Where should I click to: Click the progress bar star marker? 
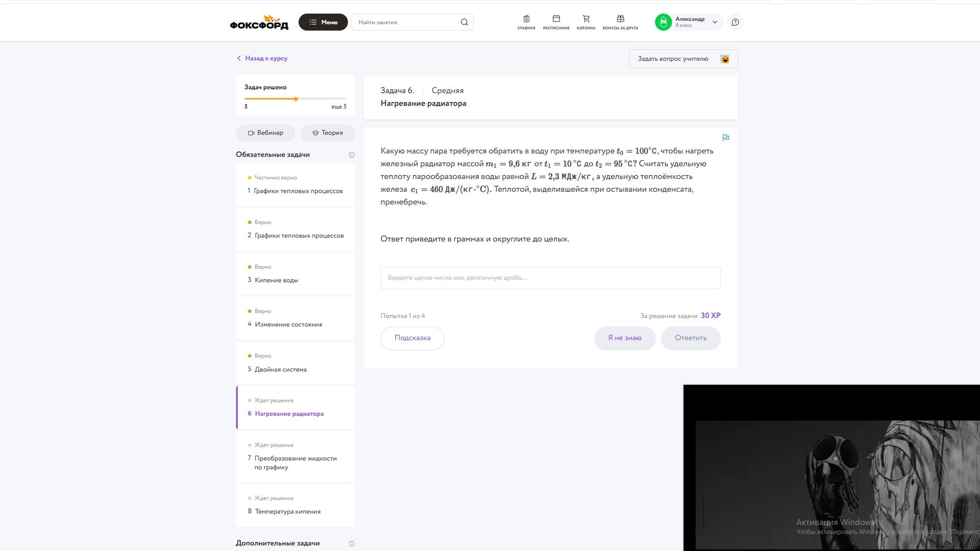[296, 99]
